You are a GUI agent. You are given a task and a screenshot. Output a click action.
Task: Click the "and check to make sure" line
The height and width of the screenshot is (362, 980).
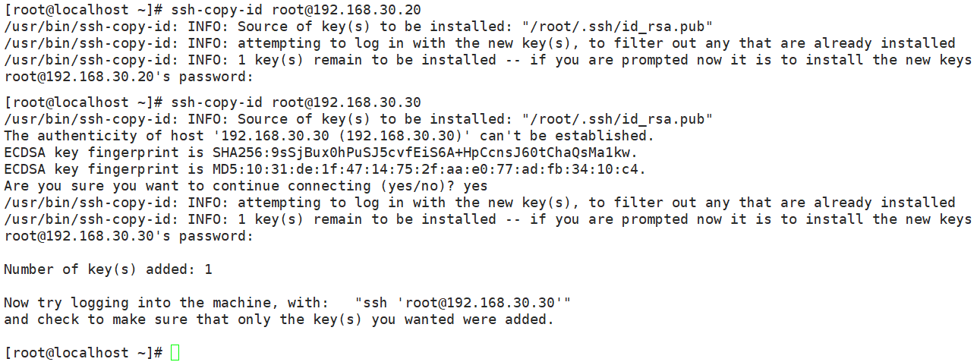click(279, 320)
